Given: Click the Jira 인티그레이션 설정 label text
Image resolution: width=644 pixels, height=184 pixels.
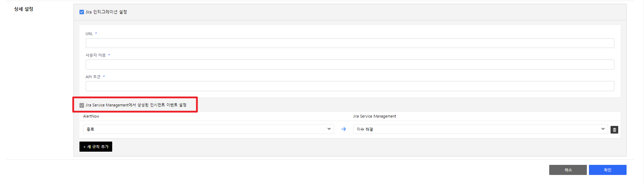Looking at the screenshot, I should 106,12.
